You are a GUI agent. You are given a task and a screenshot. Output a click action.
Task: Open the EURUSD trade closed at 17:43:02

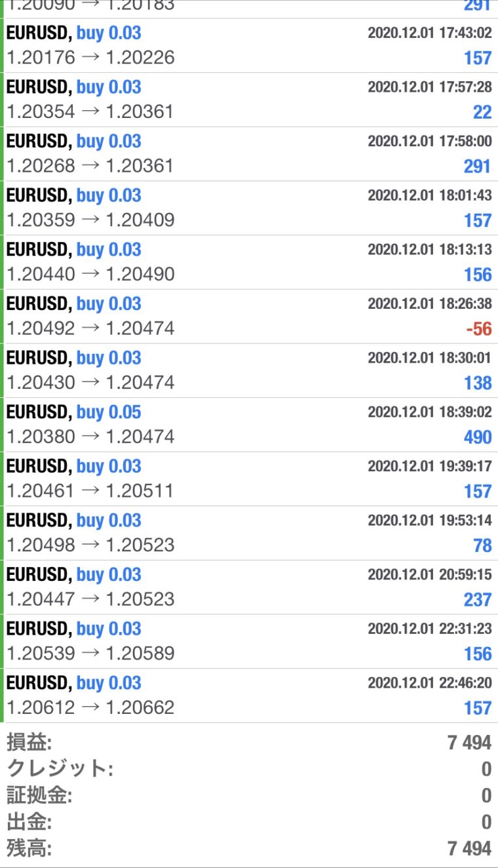pos(249,45)
